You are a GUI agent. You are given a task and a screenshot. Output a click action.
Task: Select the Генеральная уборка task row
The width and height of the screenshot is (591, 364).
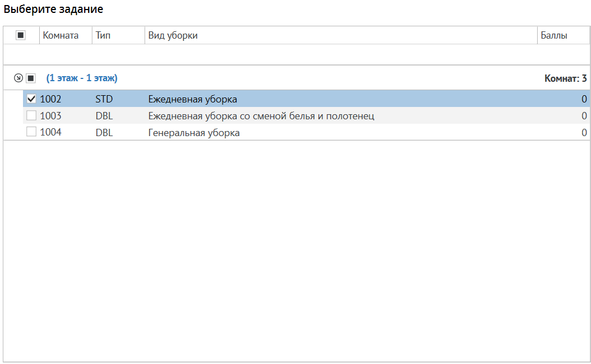(x=194, y=133)
